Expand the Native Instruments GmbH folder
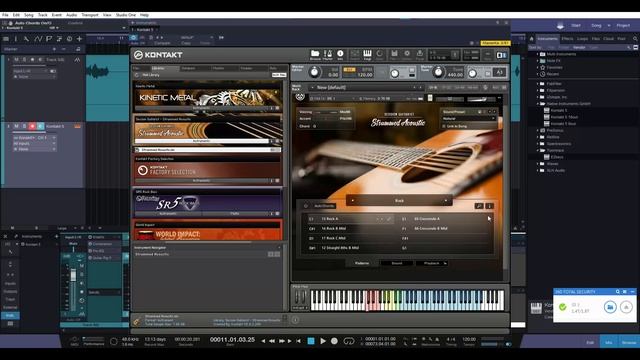Screen dimensions: 640x360 tap(538, 104)
